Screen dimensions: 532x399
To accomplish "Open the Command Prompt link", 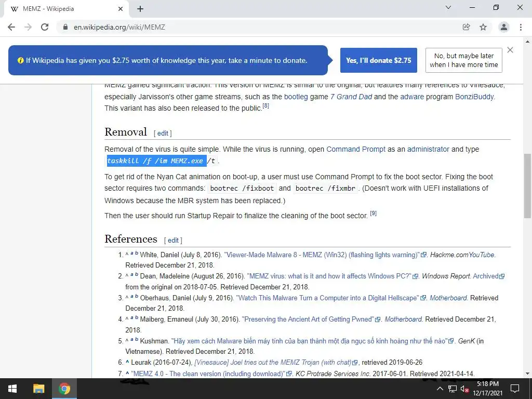I will click(x=356, y=149).
